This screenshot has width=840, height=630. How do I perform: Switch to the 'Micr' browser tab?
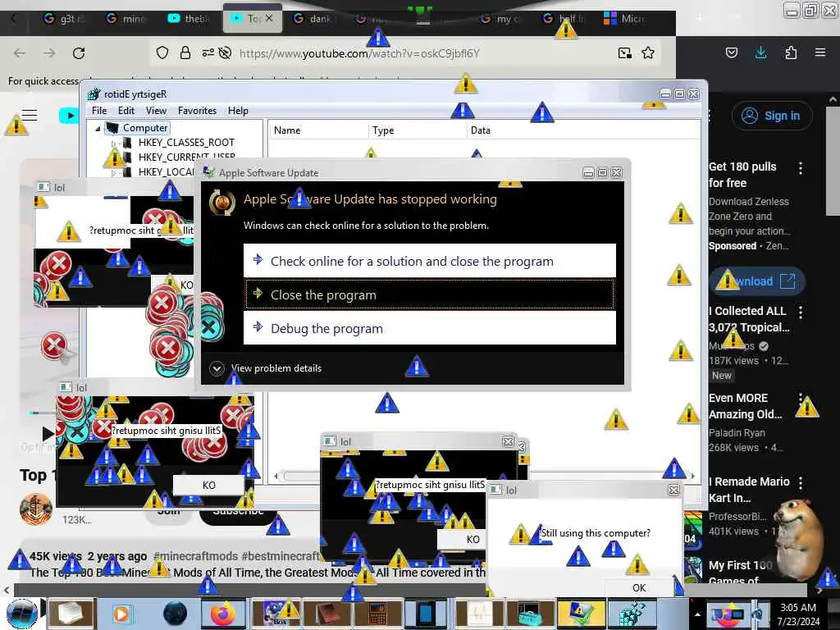click(627, 19)
